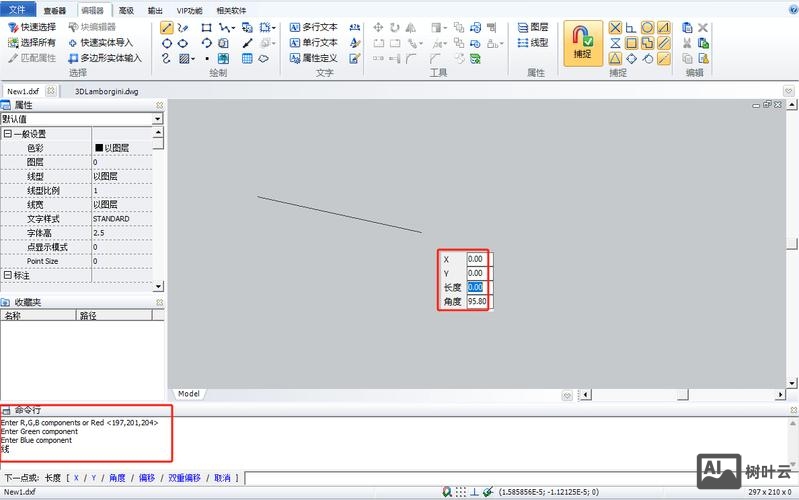
Task: Click the 角度 option in command prompt
Action: click(x=117, y=478)
